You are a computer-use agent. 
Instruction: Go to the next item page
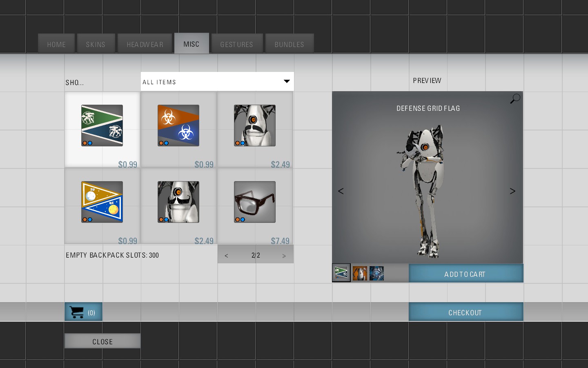[284, 256]
